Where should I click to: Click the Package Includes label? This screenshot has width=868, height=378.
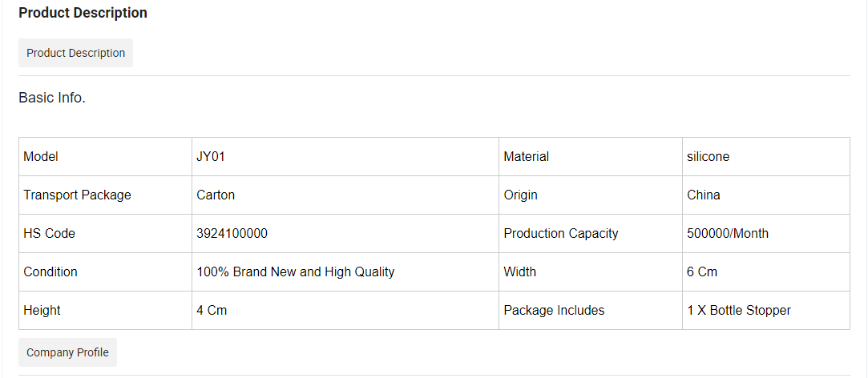[554, 311]
